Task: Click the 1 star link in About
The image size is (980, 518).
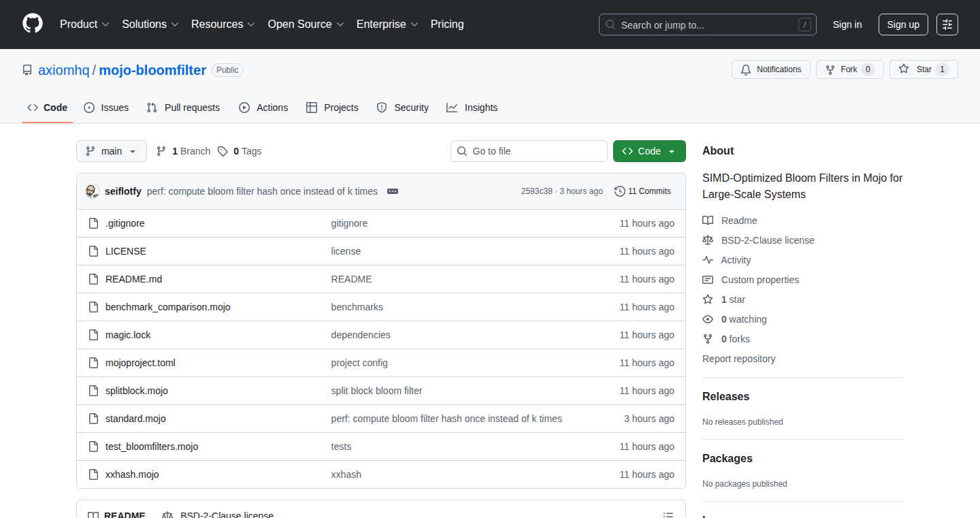Action: tap(733, 300)
